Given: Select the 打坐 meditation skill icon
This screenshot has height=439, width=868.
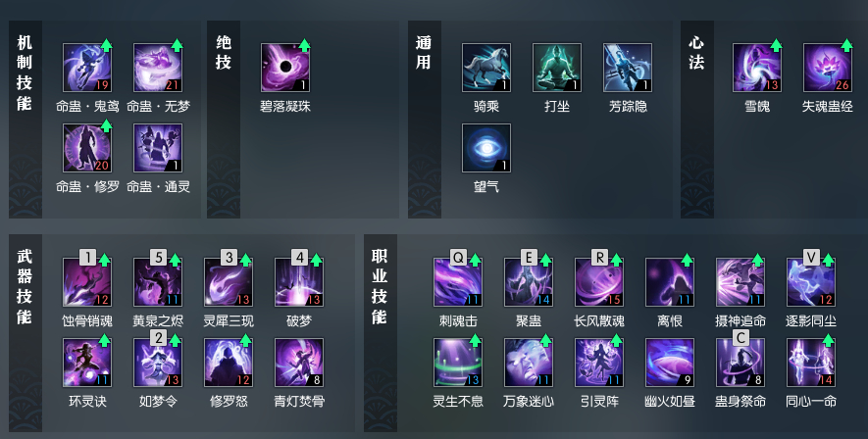Looking at the screenshot, I should (557, 68).
